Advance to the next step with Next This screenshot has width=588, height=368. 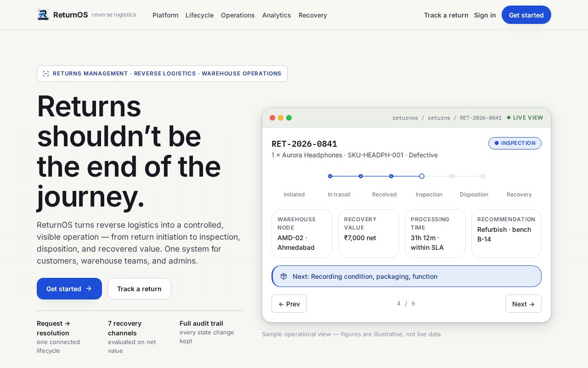[x=523, y=304]
